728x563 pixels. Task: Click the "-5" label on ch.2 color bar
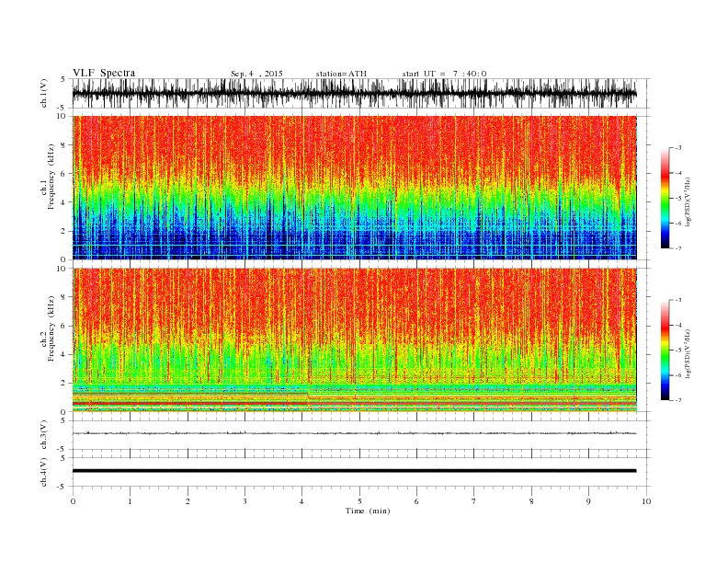677,350
